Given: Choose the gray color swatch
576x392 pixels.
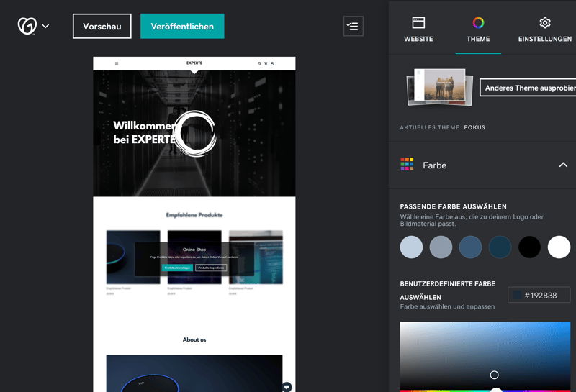Looking at the screenshot, I should click(x=441, y=247).
